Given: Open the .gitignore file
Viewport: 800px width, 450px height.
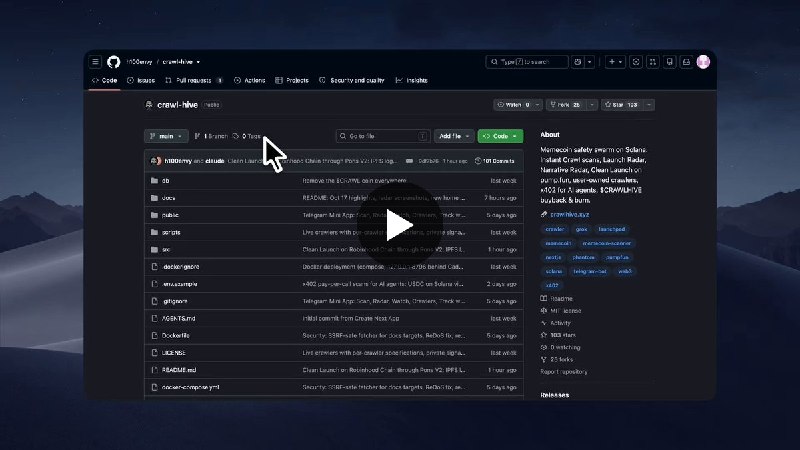Looking at the screenshot, I should point(174,302).
